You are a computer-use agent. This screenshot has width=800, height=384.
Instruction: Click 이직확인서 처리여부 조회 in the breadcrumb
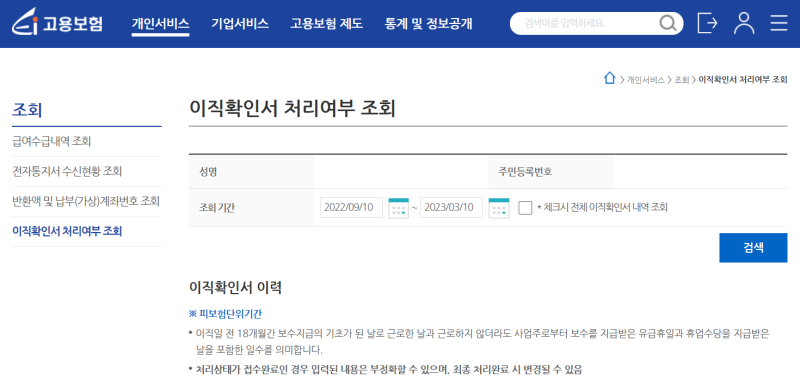(743, 80)
